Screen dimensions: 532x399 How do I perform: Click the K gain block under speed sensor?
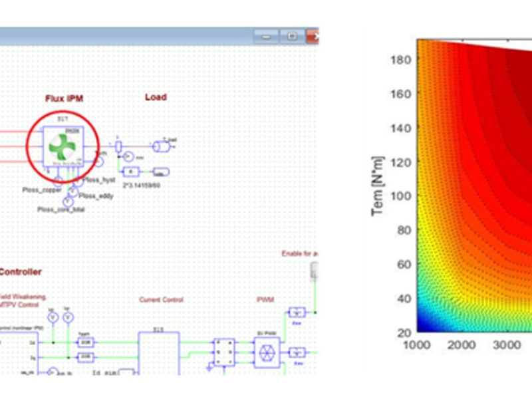click(x=131, y=172)
